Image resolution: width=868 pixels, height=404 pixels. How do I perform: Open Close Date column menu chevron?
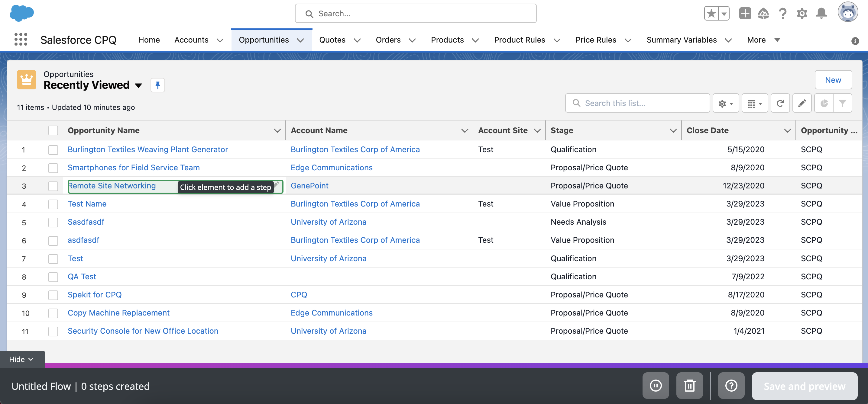coord(788,131)
